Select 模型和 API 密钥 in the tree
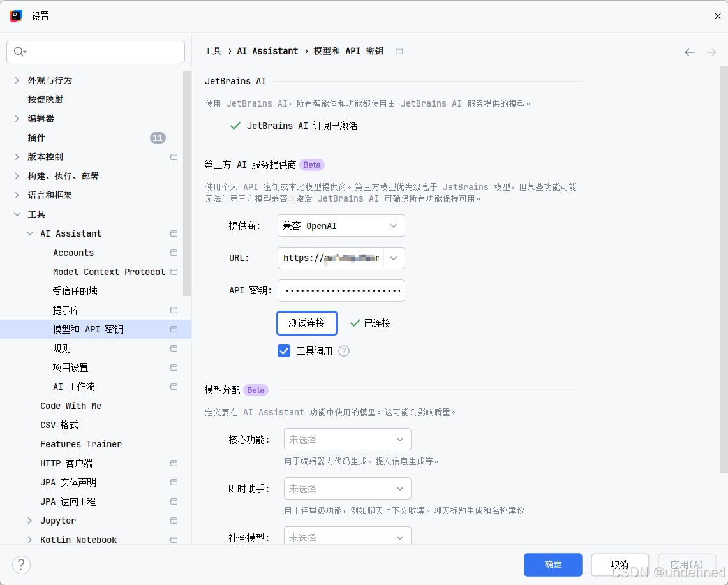This screenshot has height=585, width=728. 96,329
